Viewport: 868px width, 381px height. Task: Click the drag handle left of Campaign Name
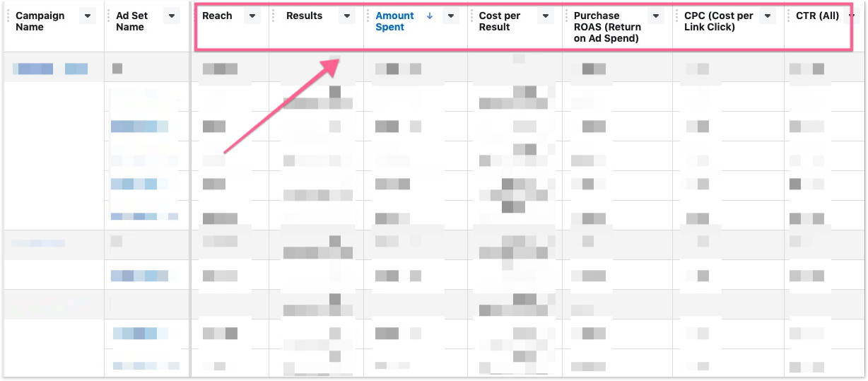coord(8,16)
